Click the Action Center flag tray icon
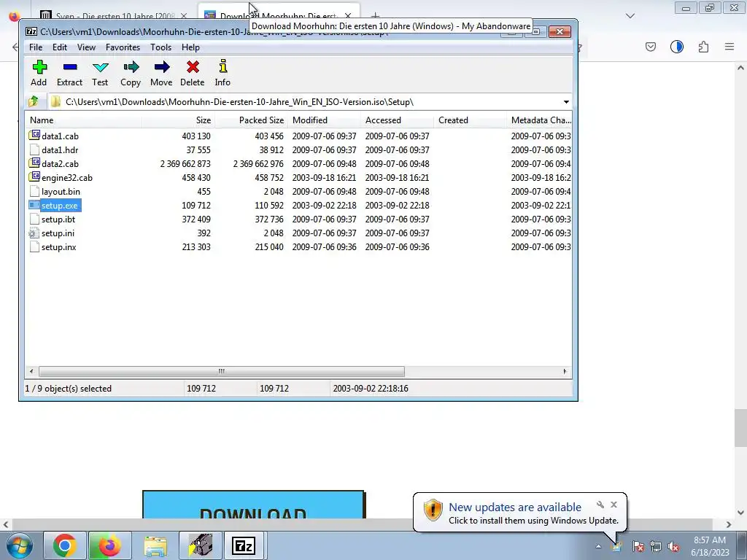The height and width of the screenshot is (560, 747). [x=638, y=546]
